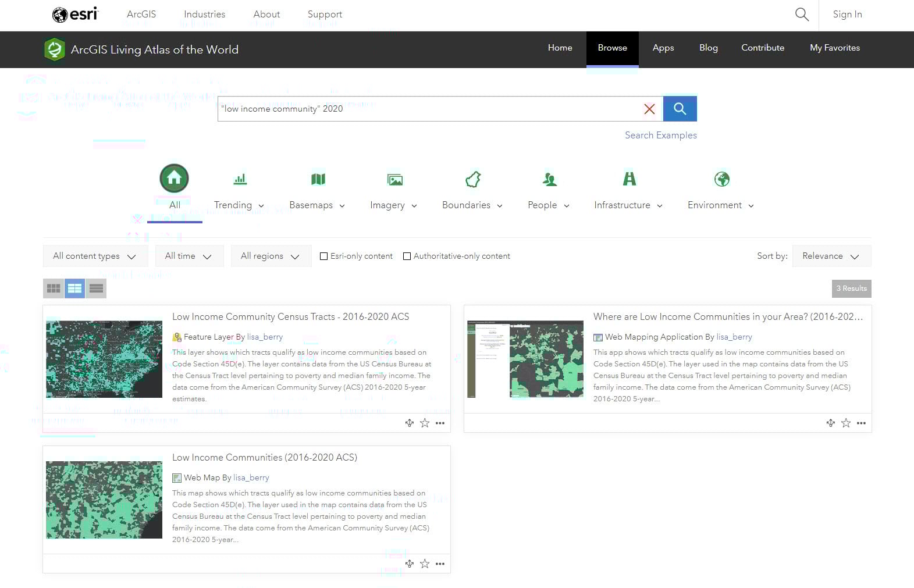Click the Living Atlas green hexagon logo
This screenshot has height=588, width=914.
pos(54,49)
